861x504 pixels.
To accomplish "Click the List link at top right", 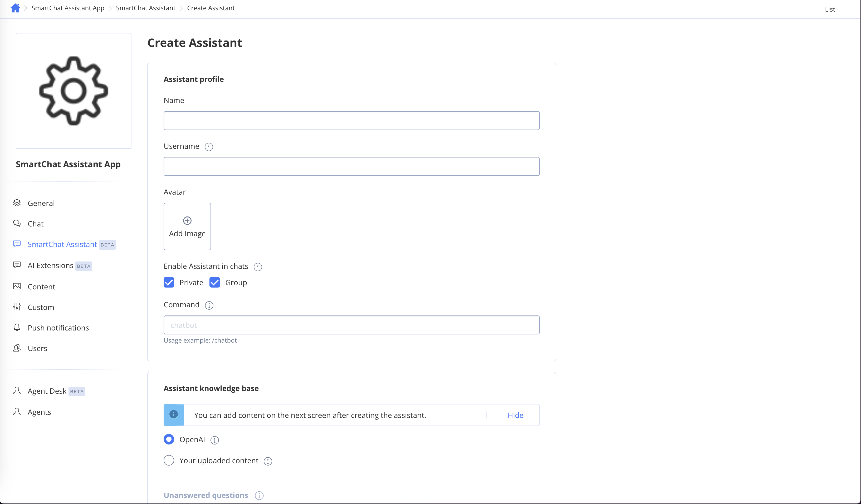I will click(x=830, y=9).
